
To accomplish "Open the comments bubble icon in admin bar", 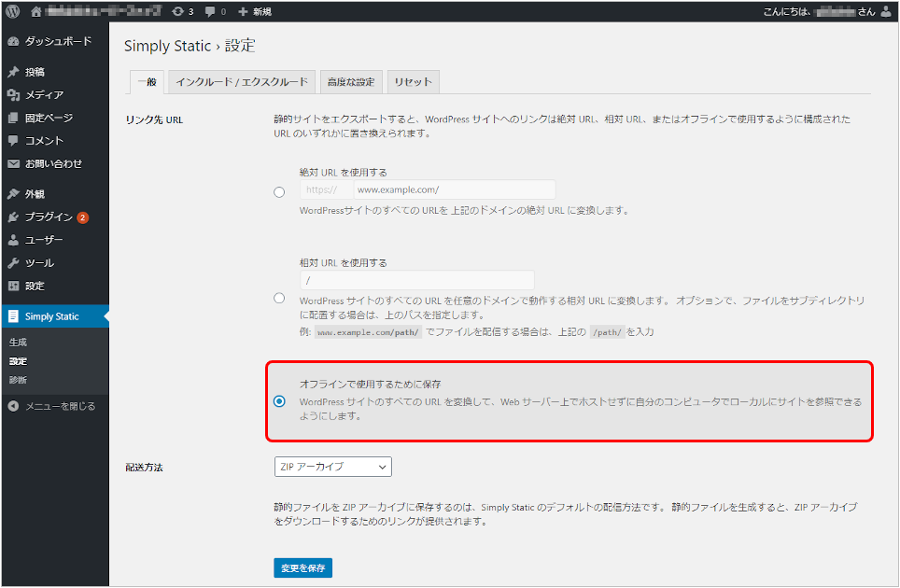I will click(x=210, y=11).
